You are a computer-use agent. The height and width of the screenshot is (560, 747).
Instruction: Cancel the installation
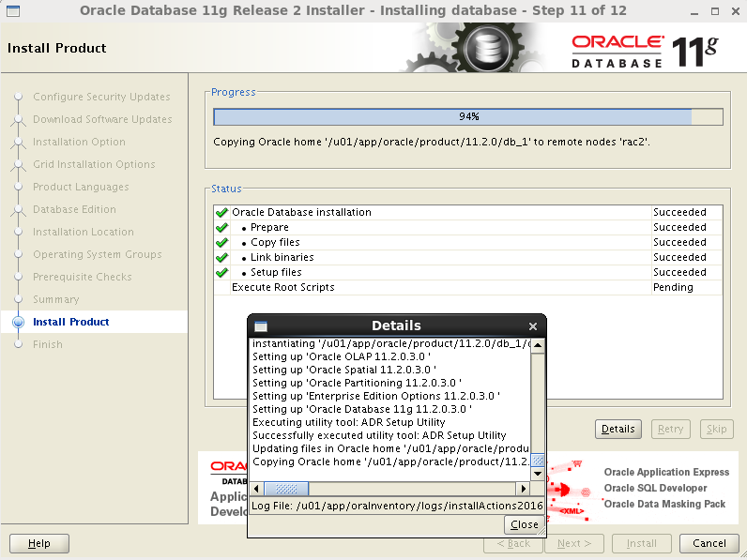[709, 543]
